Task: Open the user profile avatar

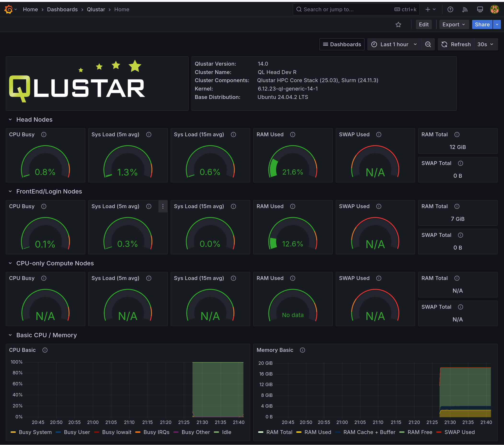Action: pyautogui.click(x=495, y=9)
